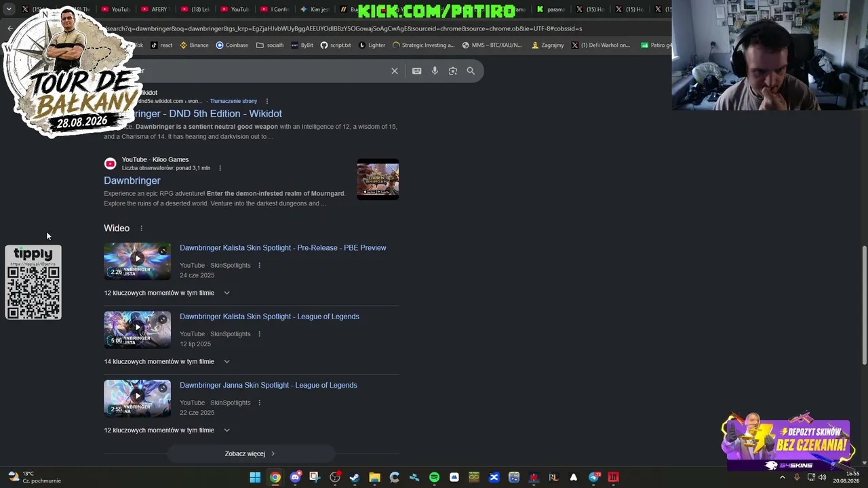Open options for the Kalista Pre-Release video

pyautogui.click(x=259, y=266)
